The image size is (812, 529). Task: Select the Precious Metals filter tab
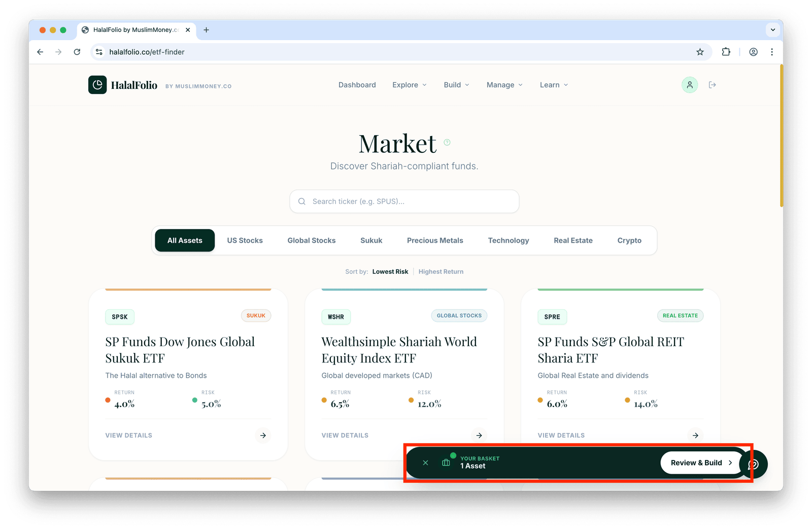(435, 241)
